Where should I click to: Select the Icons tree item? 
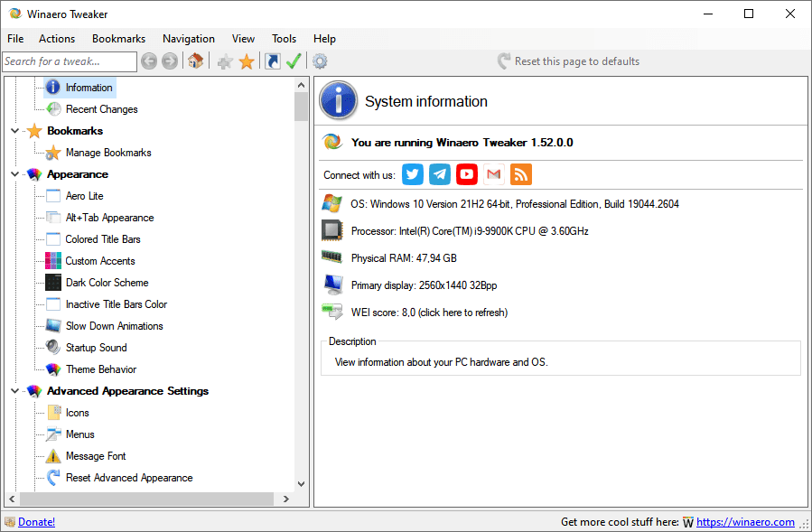click(77, 413)
